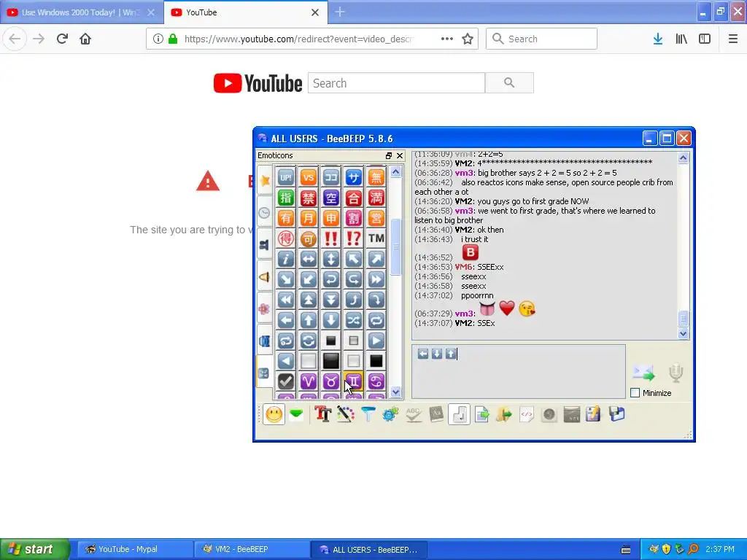Click the send folder icon with green arrow

tap(504, 414)
